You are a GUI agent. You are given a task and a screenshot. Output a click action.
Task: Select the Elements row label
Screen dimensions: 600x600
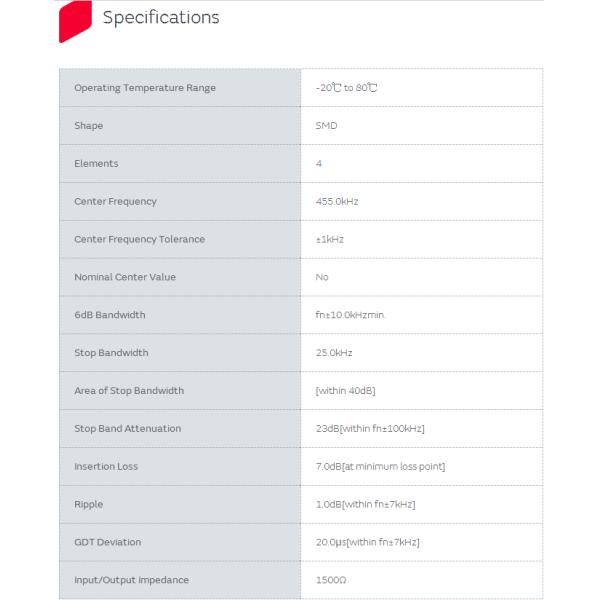(96, 163)
